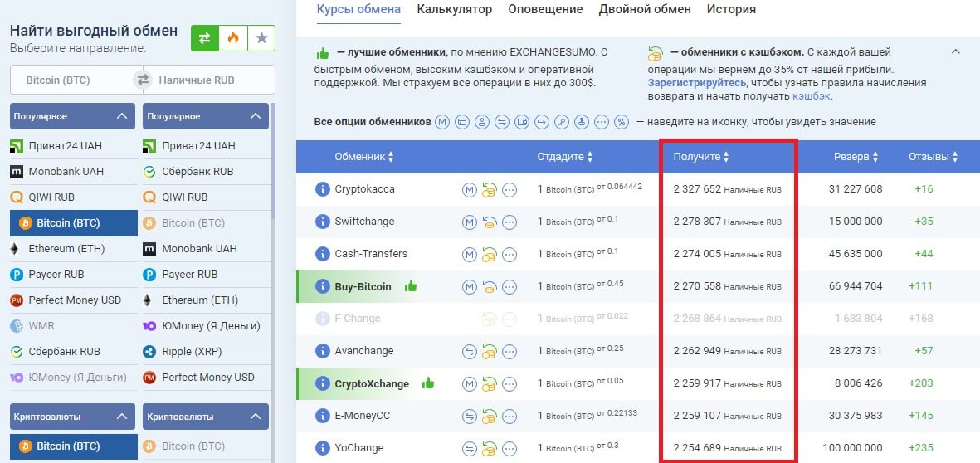Select Сбербанк RUB in receive column
The image size is (980, 463).
point(207,172)
